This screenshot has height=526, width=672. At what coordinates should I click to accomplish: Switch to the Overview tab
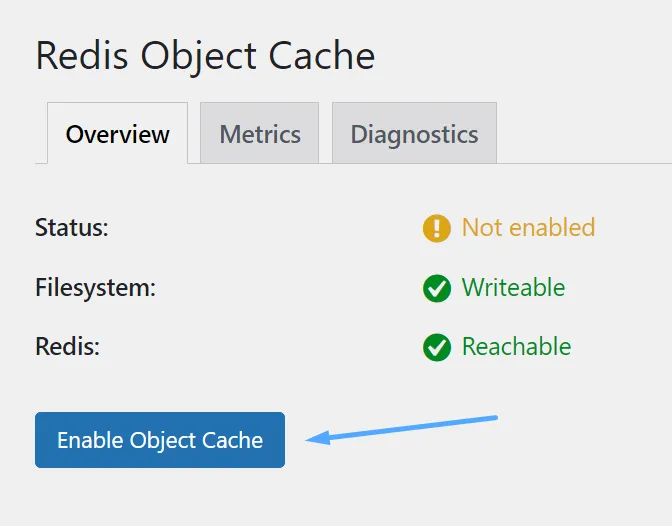pos(118,134)
